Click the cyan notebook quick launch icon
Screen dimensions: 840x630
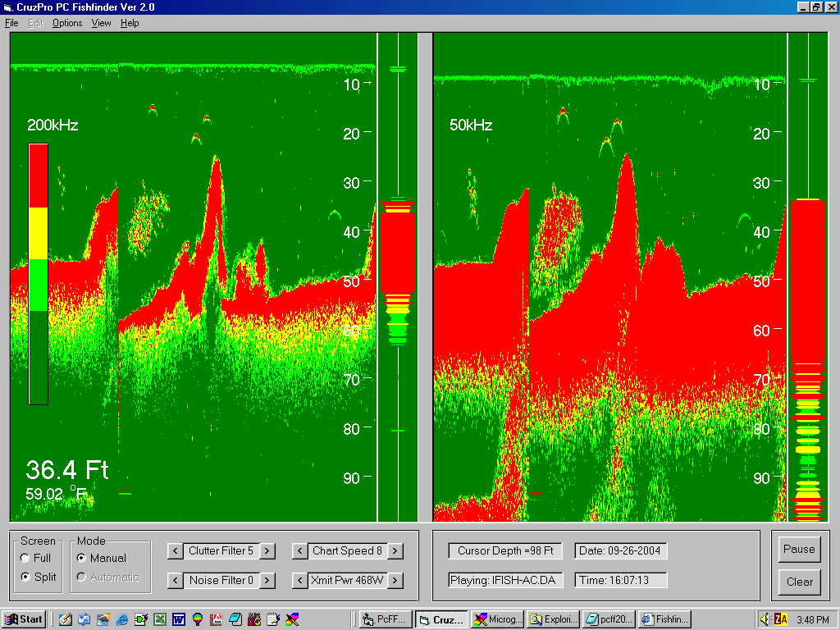coord(235,620)
